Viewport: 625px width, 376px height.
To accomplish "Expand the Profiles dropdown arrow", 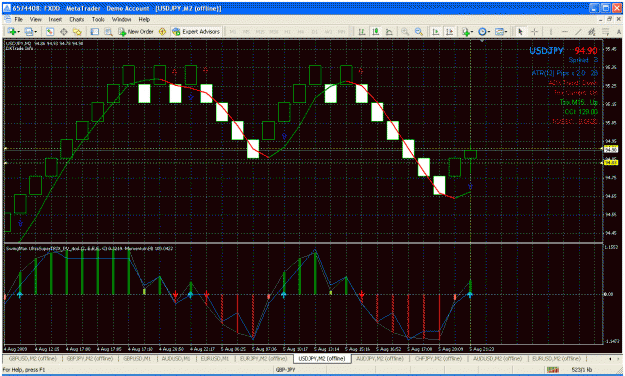I will pyautogui.click(x=35, y=32).
